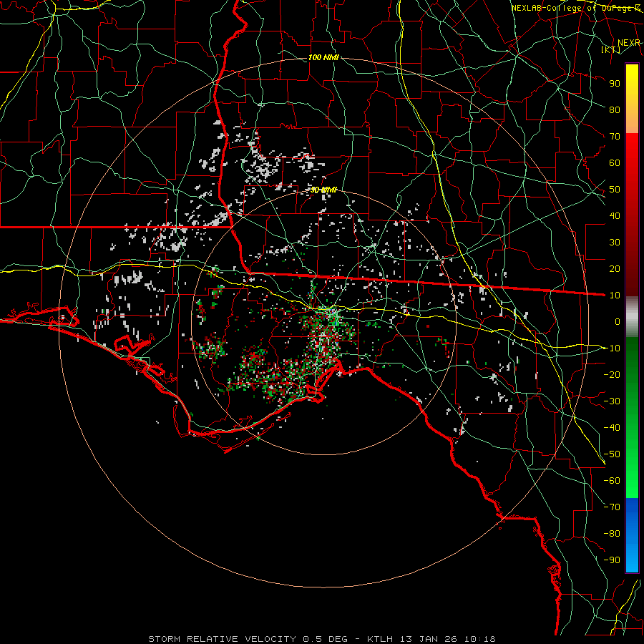This screenshot has height=644, width=644.
Task: Click the Storm Relative Velocity caption text
Action: (x=321, y=639)
